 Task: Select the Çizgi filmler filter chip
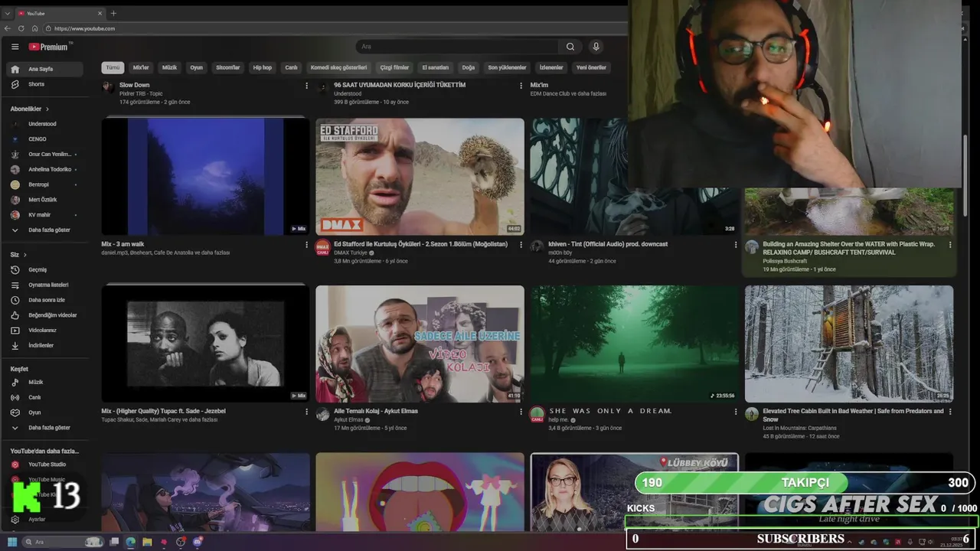(395, 67)
